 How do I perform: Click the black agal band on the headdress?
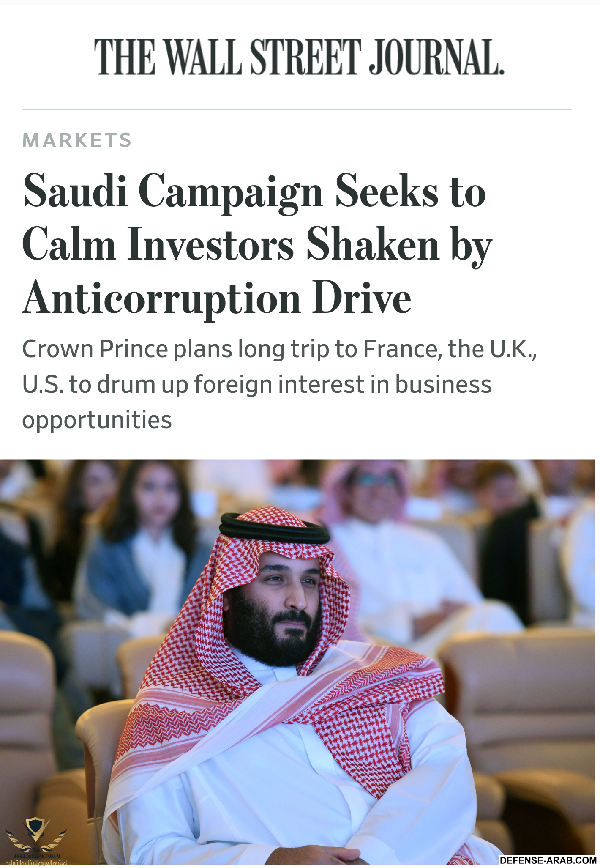click(274, 529)
